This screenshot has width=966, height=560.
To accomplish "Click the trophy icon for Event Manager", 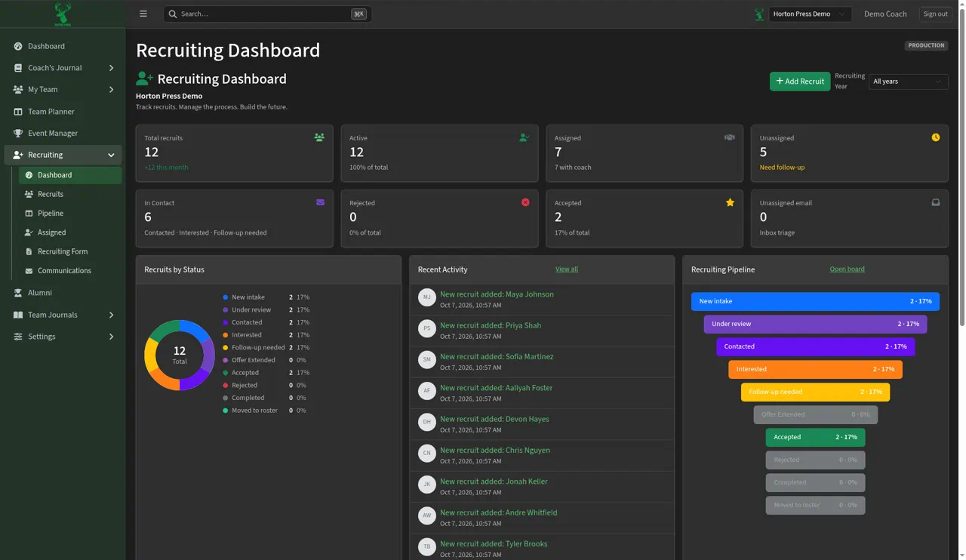I will click(18, 133).
